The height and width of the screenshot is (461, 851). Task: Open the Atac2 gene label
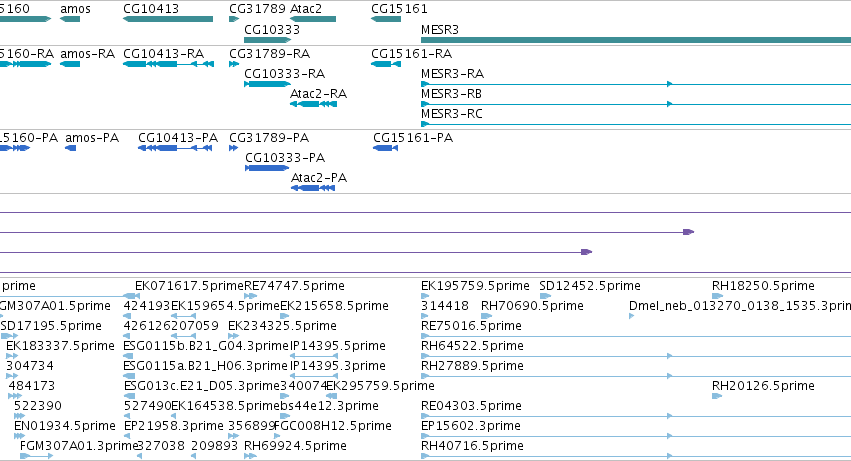coord(306,9)
